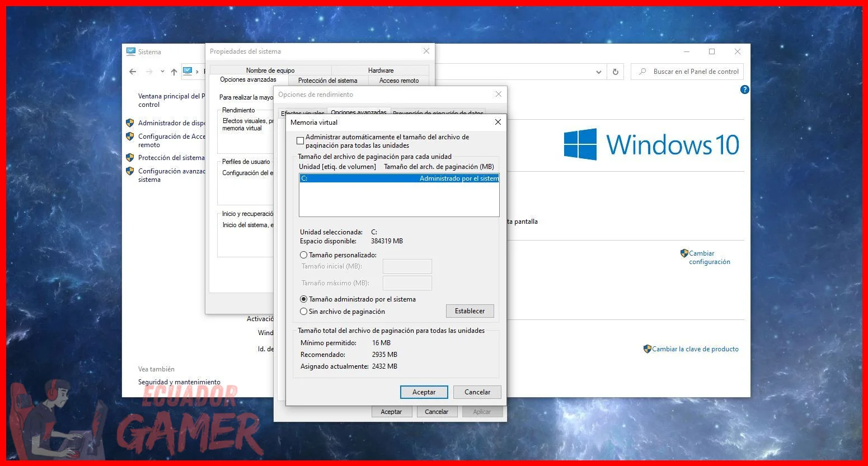Select Opciones avanzadas tab in Propiedades del sistema

[x=248, y=80]
